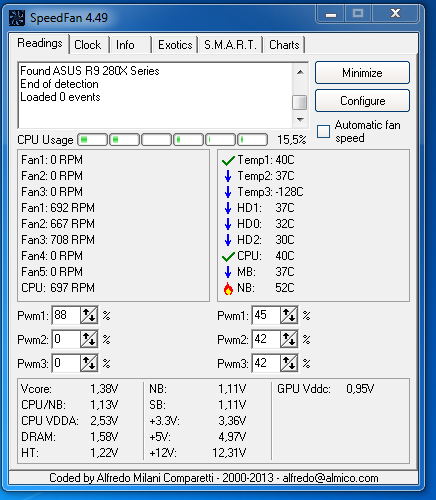
Task: Click the blue arrow icon next to MB
Action: (228, 272)
